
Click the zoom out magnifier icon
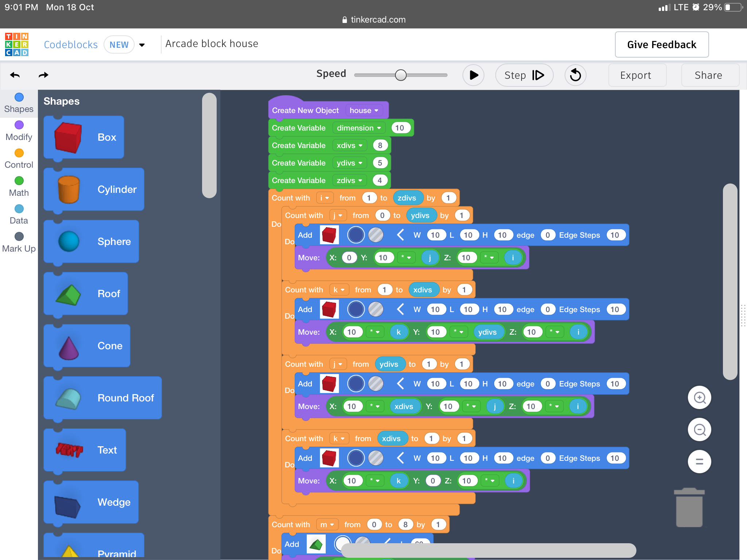pyautogui.click(x=699, y=430)
